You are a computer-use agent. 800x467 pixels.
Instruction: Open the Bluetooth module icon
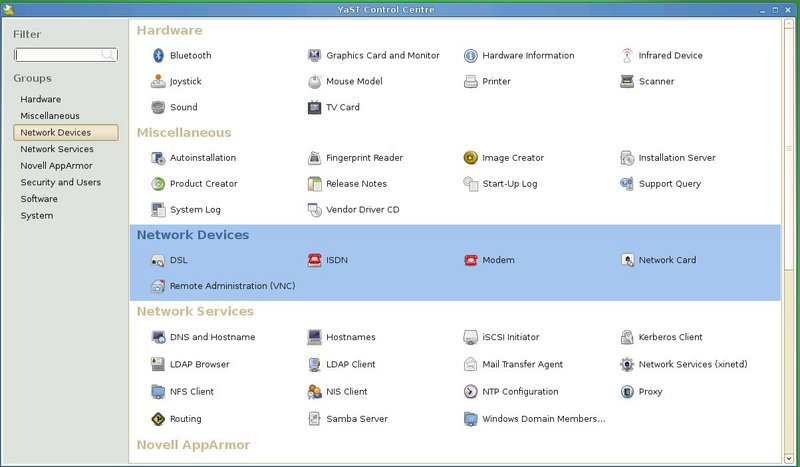click(158, 56)
